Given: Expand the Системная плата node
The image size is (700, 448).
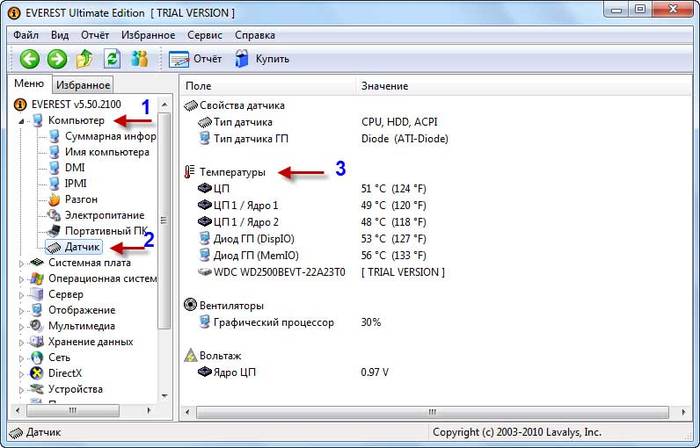Looking at the screenshot, I should coord(23,263).
